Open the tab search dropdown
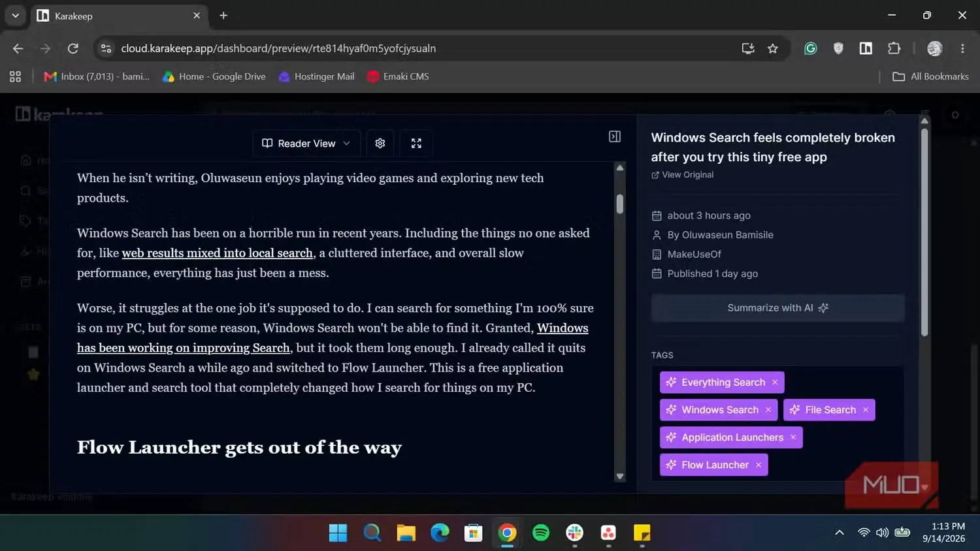Screen dimensions: 980x551 tap(15, 16)
